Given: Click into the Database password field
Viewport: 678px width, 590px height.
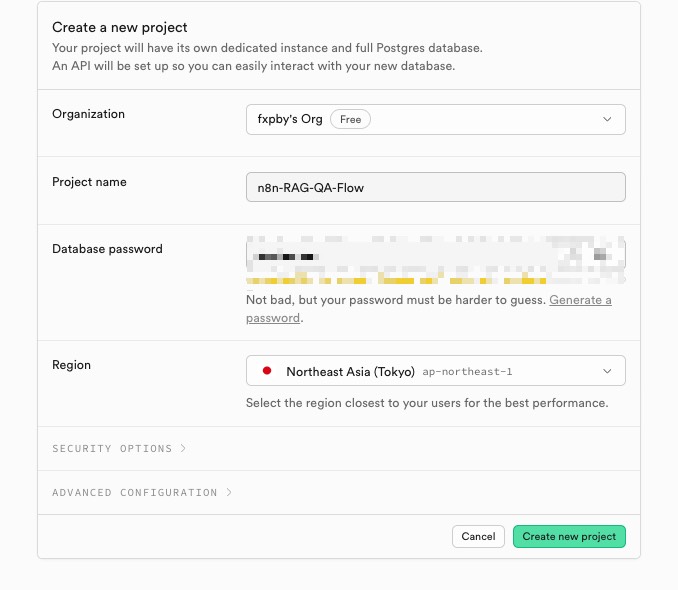Looking at the screenshot, I should tap(435, 255).
